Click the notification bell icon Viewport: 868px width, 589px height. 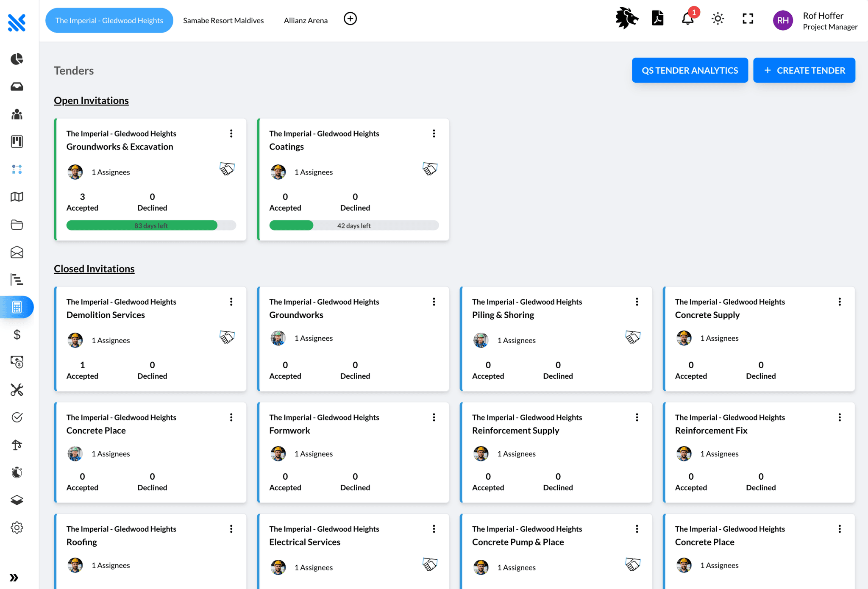point(687,19)
